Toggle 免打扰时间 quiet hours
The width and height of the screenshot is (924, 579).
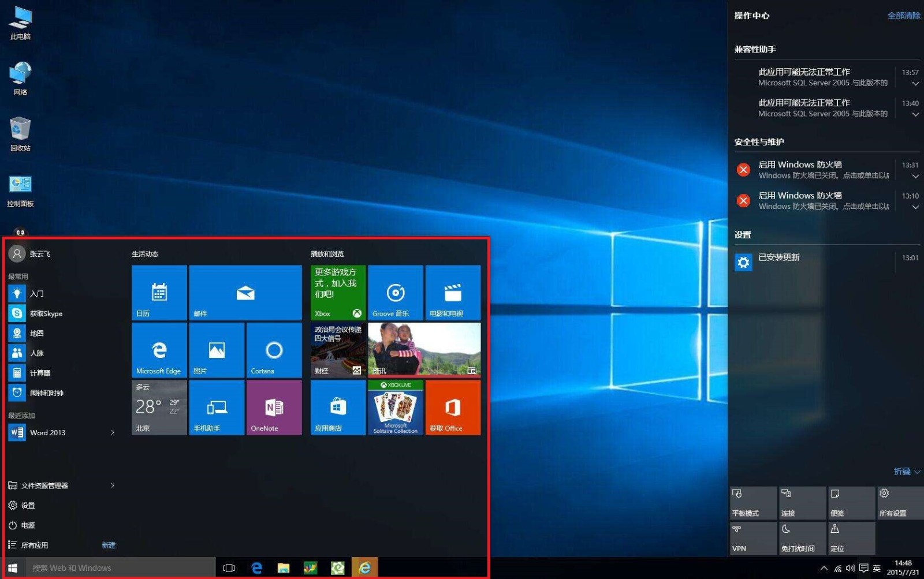pyautogui.click(x=802, y=538)
